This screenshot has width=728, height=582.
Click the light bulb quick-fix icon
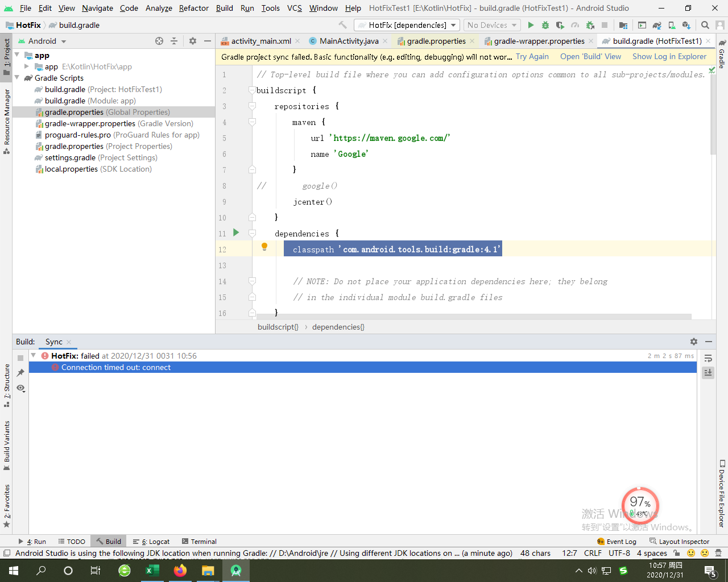pos(264,247)
